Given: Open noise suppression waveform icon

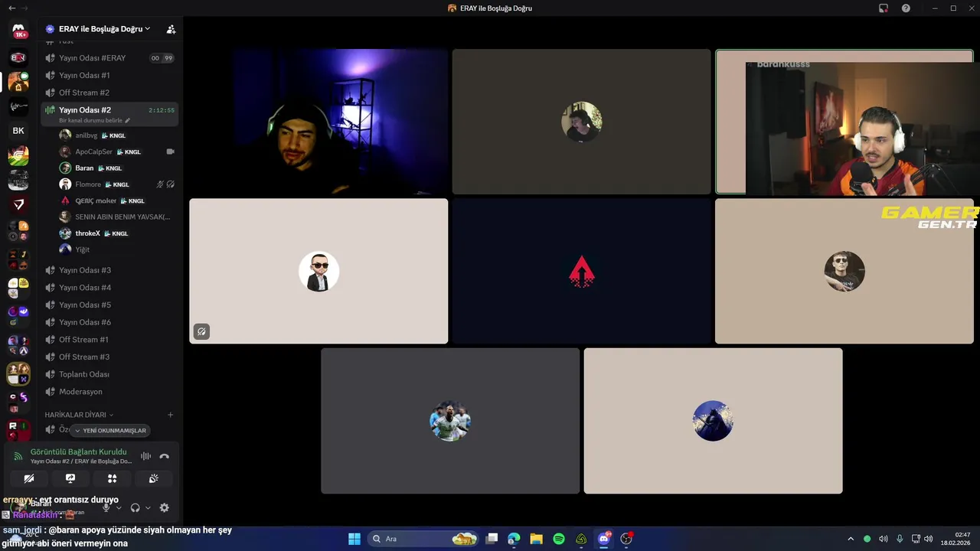Looking at the screenshot, I should 145,456.
